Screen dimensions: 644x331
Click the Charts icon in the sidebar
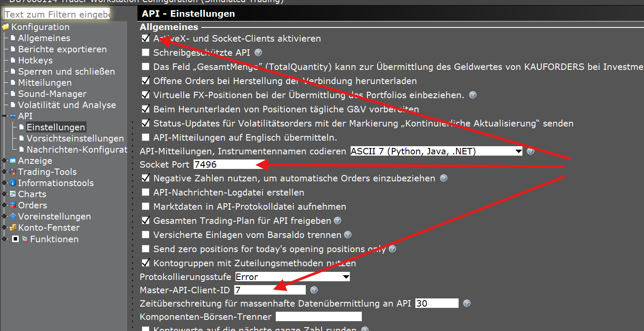13,194
